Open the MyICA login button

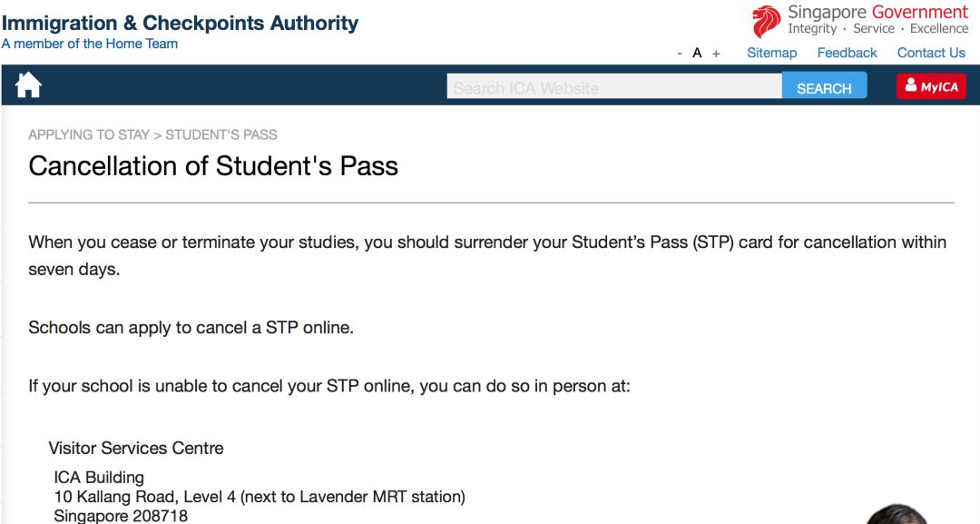931,86
